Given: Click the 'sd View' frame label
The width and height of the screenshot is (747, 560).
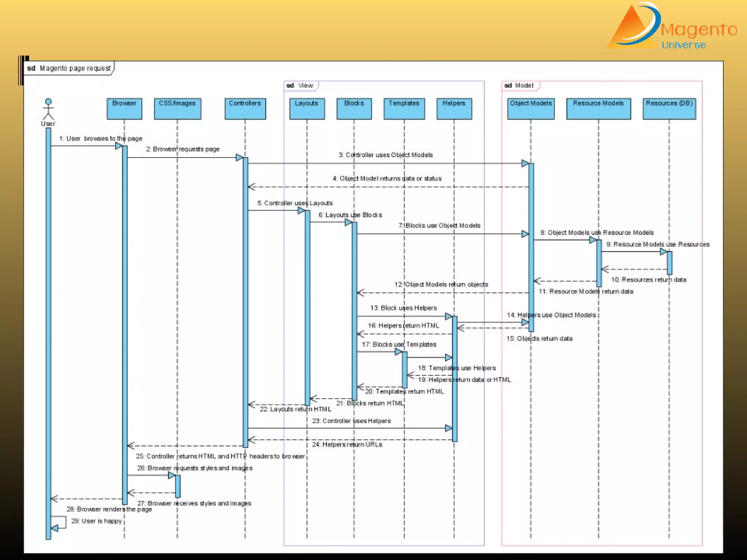Looking at the screenshot, I should (x=300, y=86).
